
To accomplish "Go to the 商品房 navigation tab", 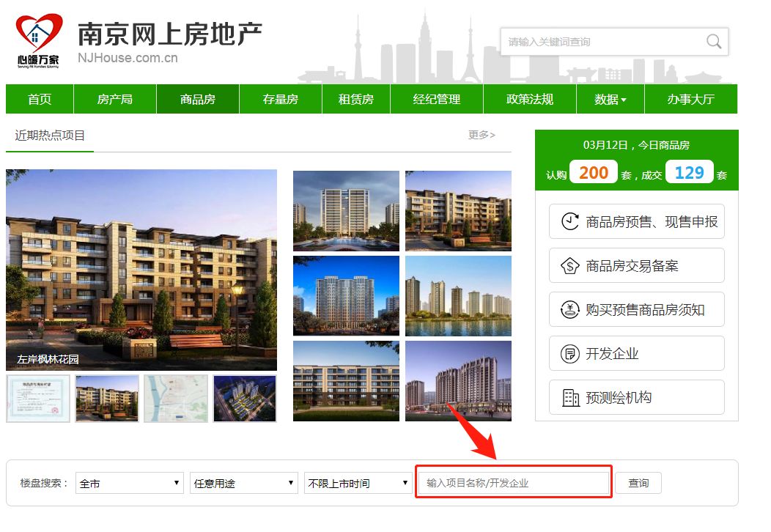I will [198, 100].
